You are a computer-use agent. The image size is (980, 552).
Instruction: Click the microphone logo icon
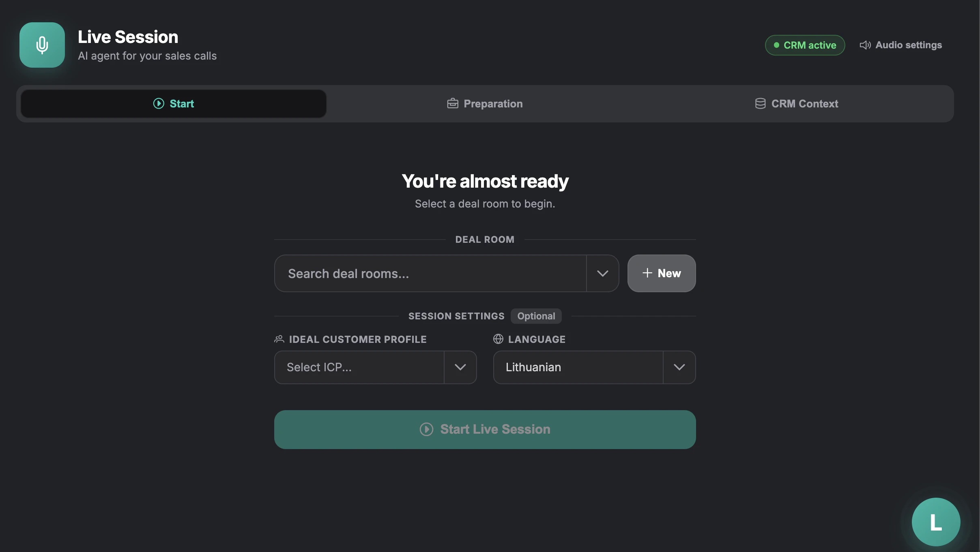42,45
